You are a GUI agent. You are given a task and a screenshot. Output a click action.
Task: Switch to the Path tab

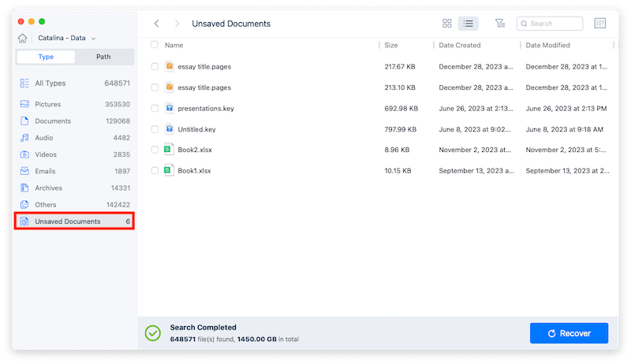coord(103,57)
